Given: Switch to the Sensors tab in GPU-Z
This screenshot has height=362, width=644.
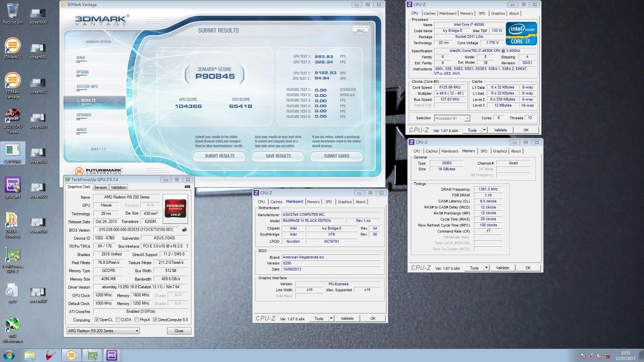Looking at the screenshot, I should coord(100,187).
